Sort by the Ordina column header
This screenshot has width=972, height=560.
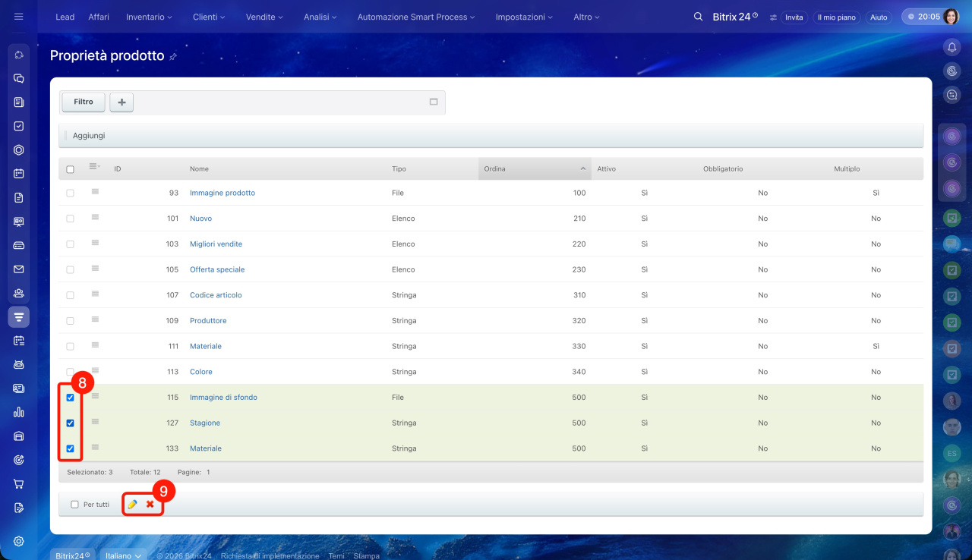point(534,168)
